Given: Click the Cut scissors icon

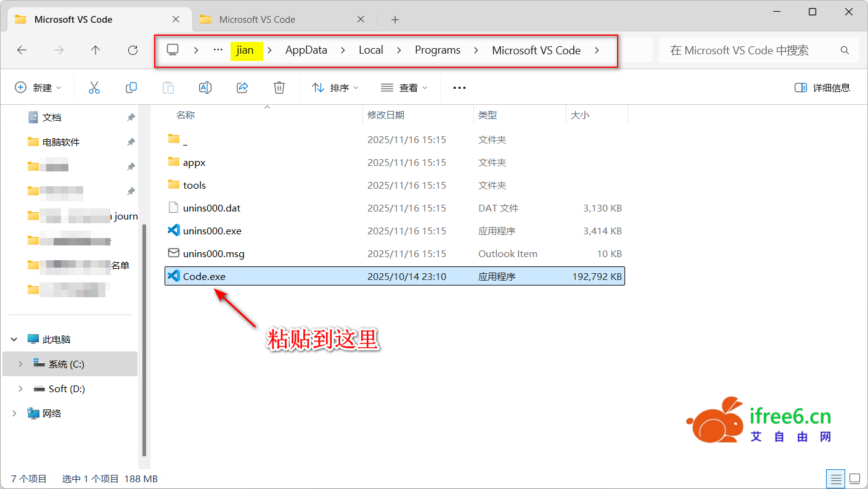Looking at the screenshot, I should click(x=94, y=88).
